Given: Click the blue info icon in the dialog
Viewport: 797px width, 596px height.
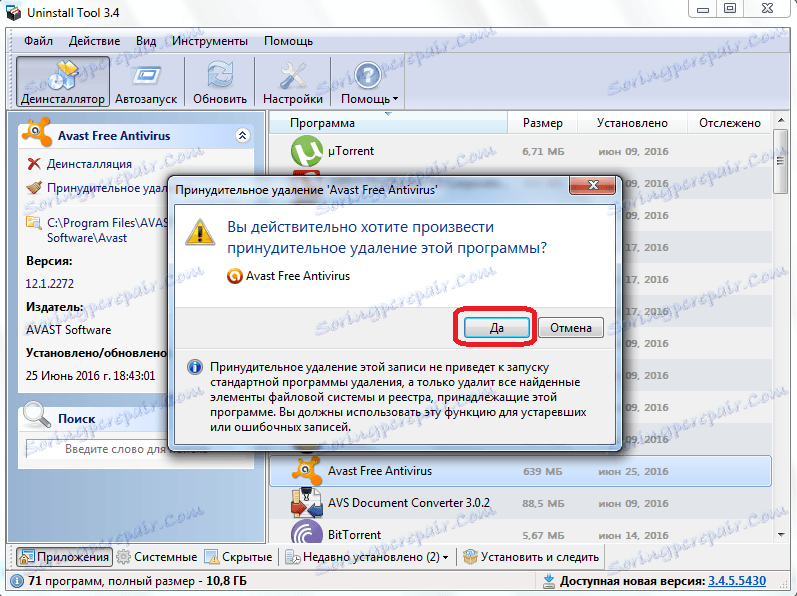Looking at the screenshot, I should tap(195, 367).
